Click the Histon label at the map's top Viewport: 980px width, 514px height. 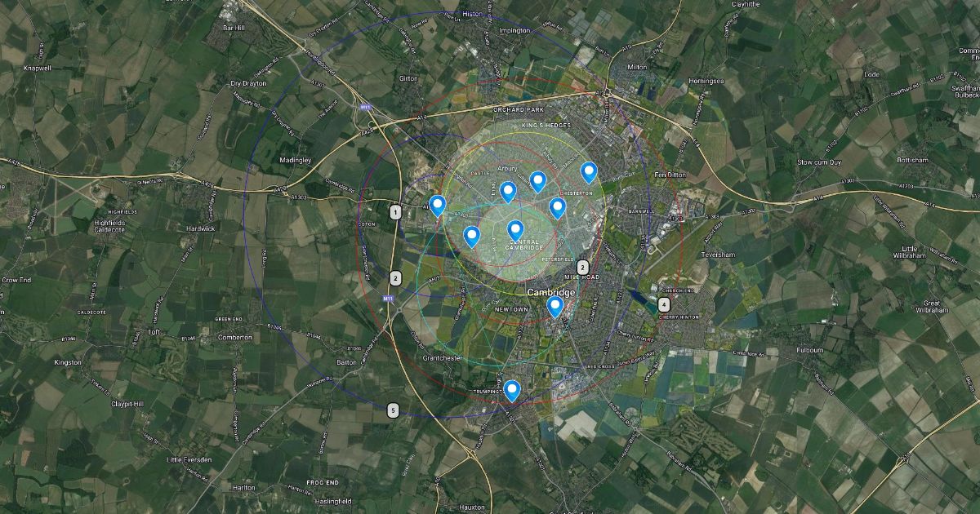[x=473, y=15]
